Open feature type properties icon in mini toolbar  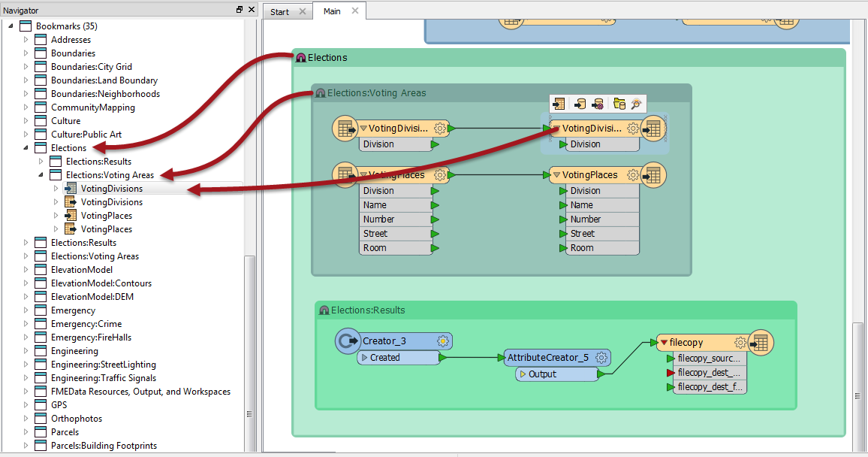tap(559, 104)
